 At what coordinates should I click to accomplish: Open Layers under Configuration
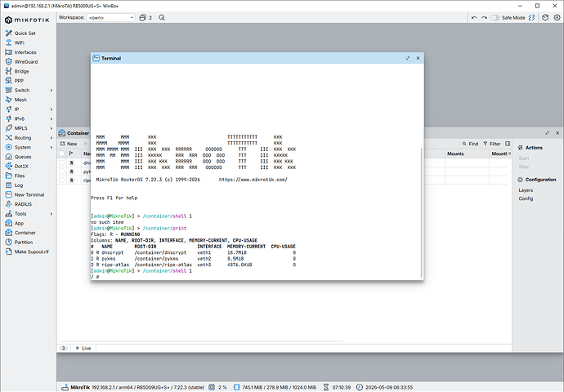[526, 190]
